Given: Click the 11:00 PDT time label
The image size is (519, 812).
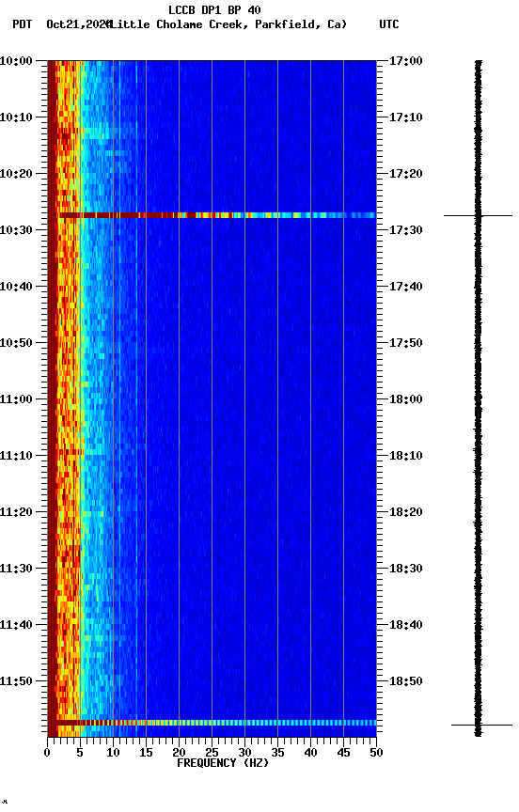Looking at the screenshot, I should click(x=16, y=399).
